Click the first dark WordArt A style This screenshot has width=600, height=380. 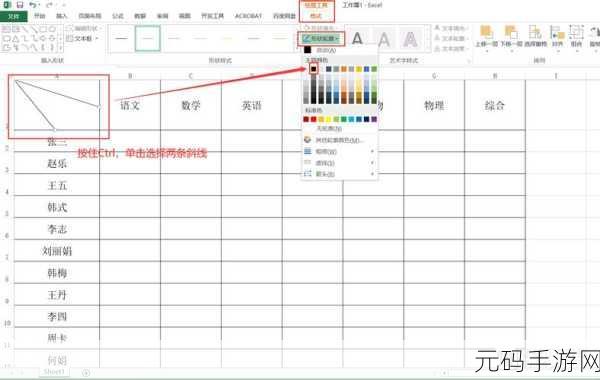click(357, 39)
